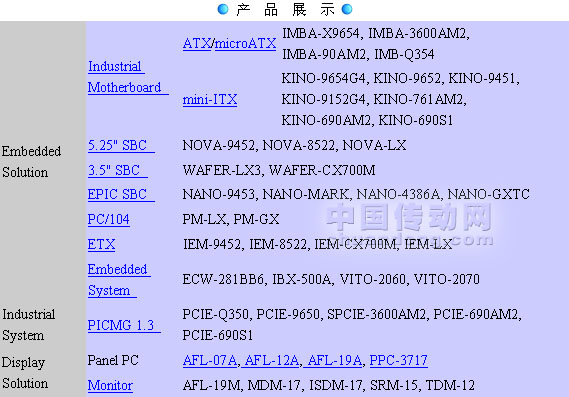Open the ATX link
The width and height of the screenshot is (569, 397).
tap(197, 44)
